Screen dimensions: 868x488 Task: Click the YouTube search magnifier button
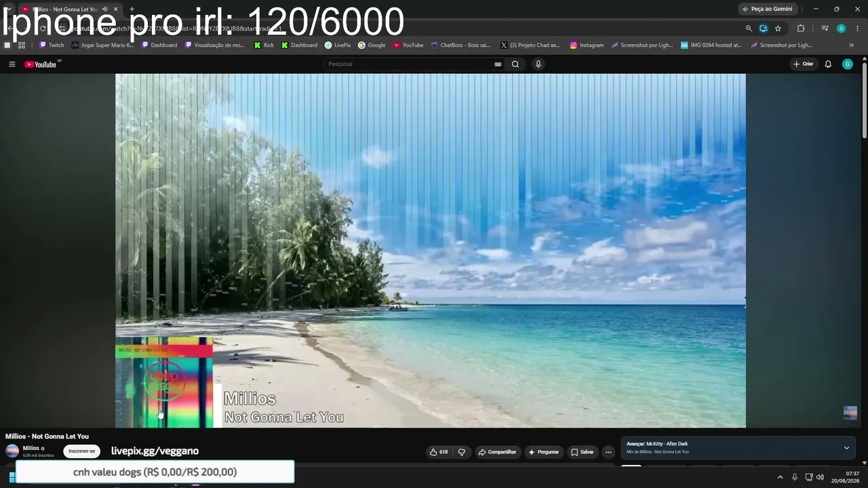click(x=515, y=64)
